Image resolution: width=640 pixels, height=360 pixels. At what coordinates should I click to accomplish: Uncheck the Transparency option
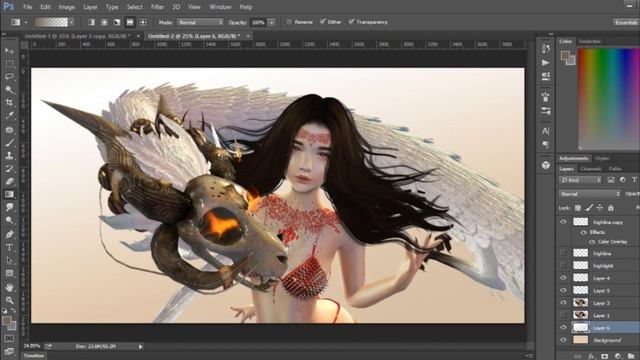[351, 22]
